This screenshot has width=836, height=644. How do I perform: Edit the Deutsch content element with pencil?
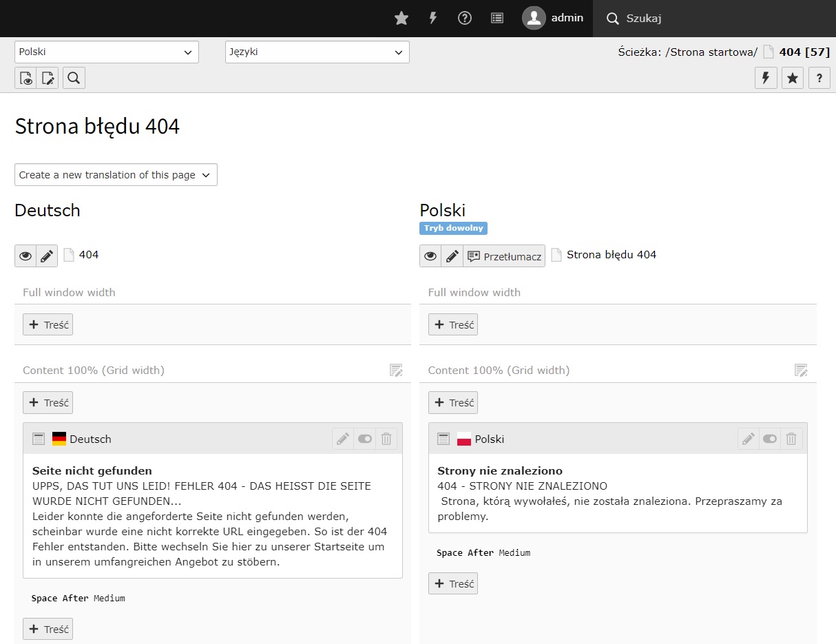coord(343,439)
